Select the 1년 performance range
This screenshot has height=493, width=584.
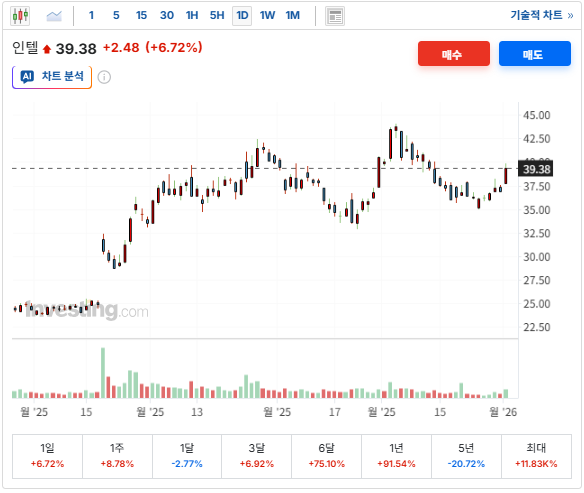396,456
